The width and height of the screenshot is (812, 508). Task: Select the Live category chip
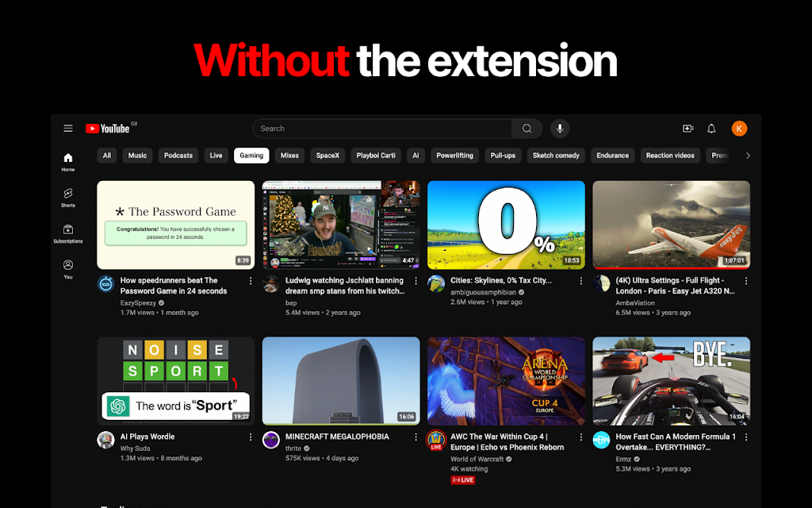[x=216, y=156]
